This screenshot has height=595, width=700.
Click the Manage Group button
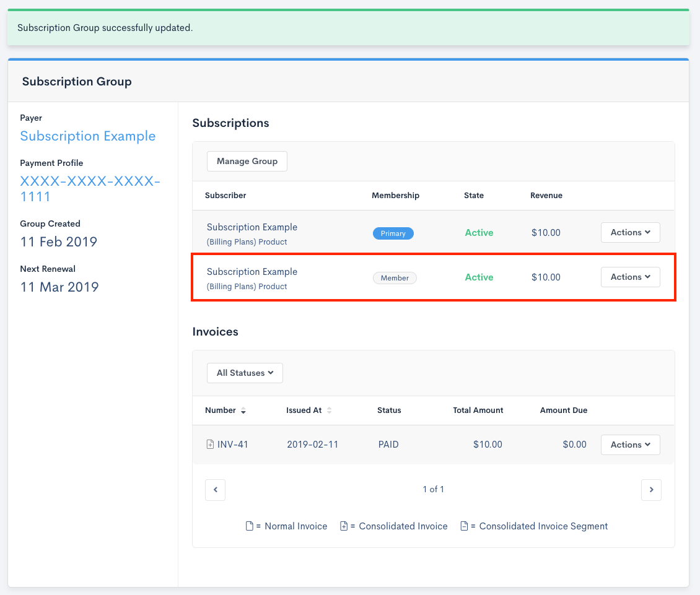[247, 162]
